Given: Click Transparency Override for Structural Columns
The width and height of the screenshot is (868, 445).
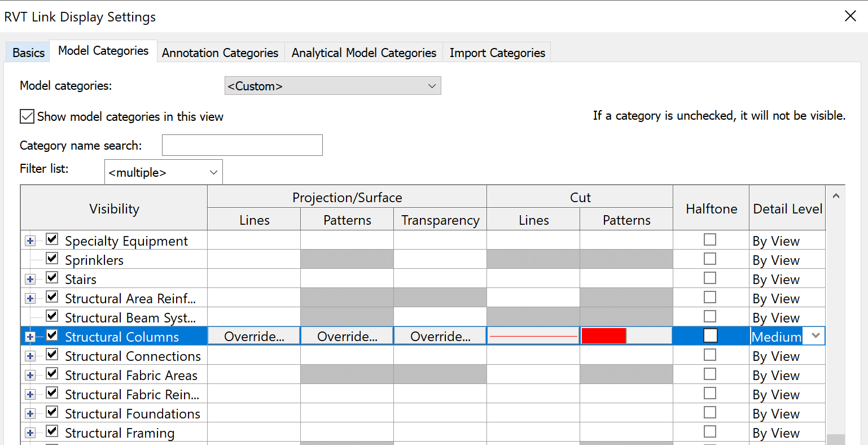Looking at the screenshot, I should 440,337.
